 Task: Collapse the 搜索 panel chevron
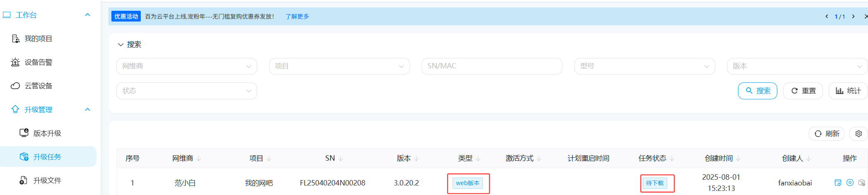coord(121,45)
